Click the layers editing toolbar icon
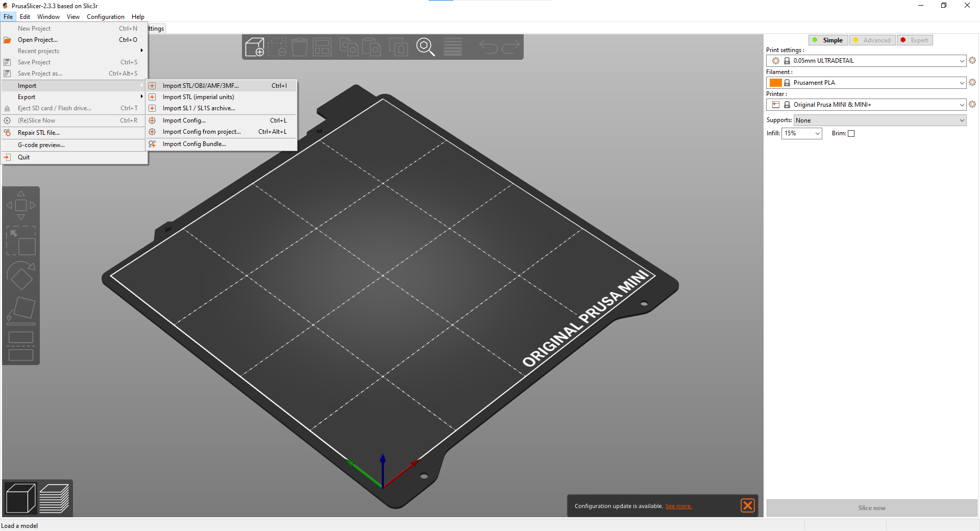This screenshot has width=980, height=531. (453, 47)
